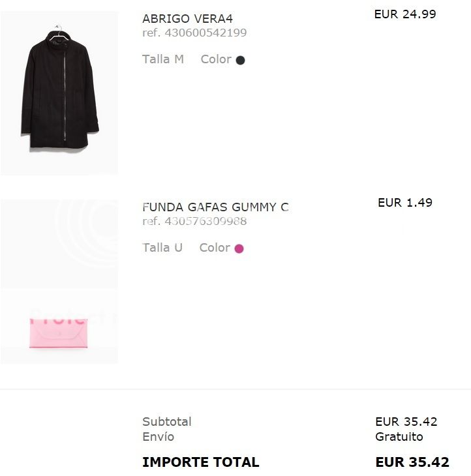The image size is (471, 476).
Task: Click the IMPORTE TOTAL label
Action: click(x=201, y=462)
